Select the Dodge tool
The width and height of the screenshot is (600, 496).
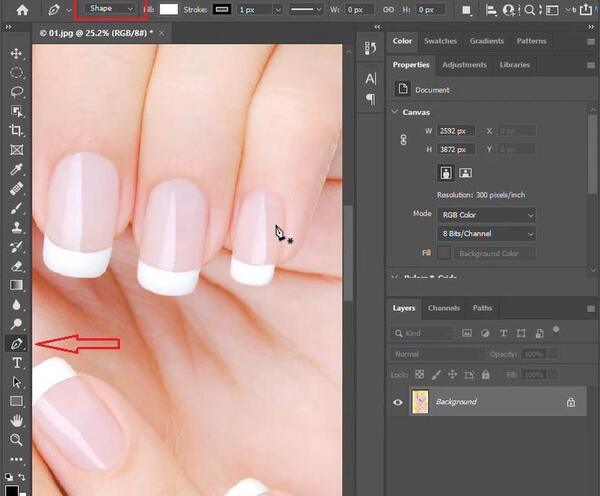pos(16,324)
